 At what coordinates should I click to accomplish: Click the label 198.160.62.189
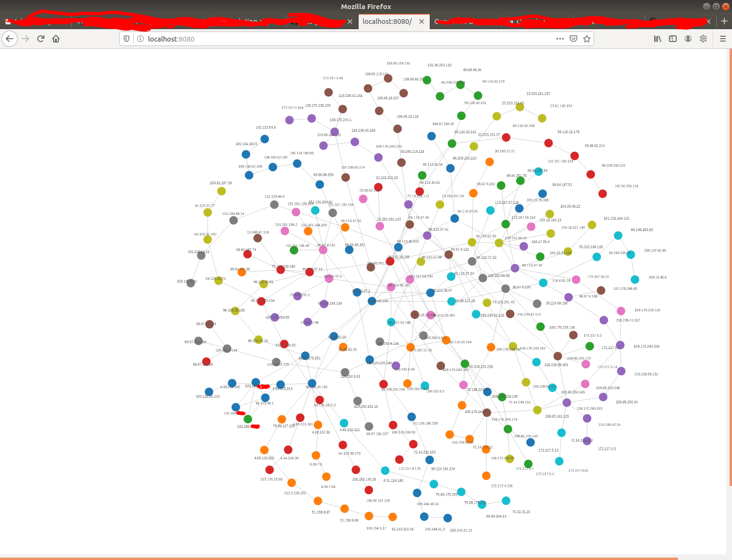(x=250, y=167)
